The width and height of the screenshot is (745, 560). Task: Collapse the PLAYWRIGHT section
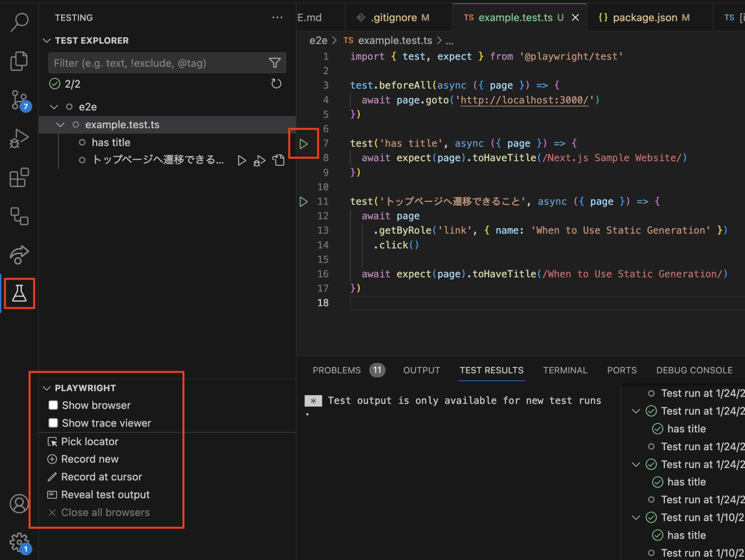pyautogui.click(x=47, y=388)
